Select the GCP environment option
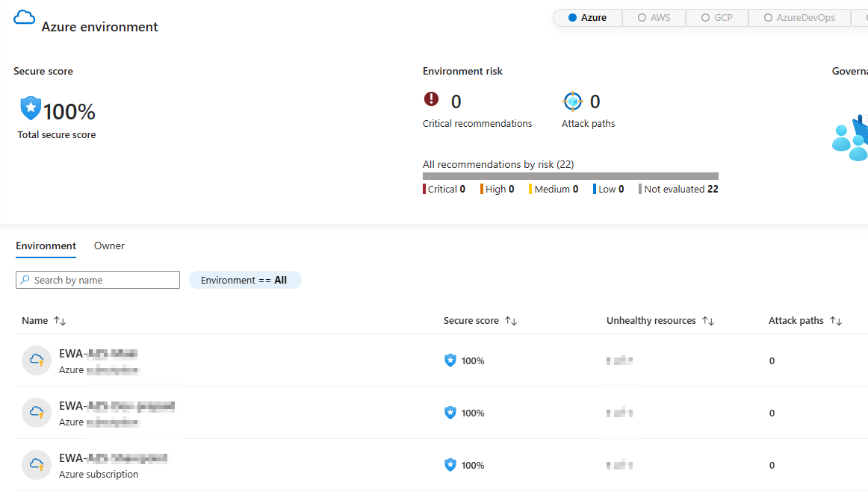868x503 pixels. pyautogui.click(x=716, y=17)
